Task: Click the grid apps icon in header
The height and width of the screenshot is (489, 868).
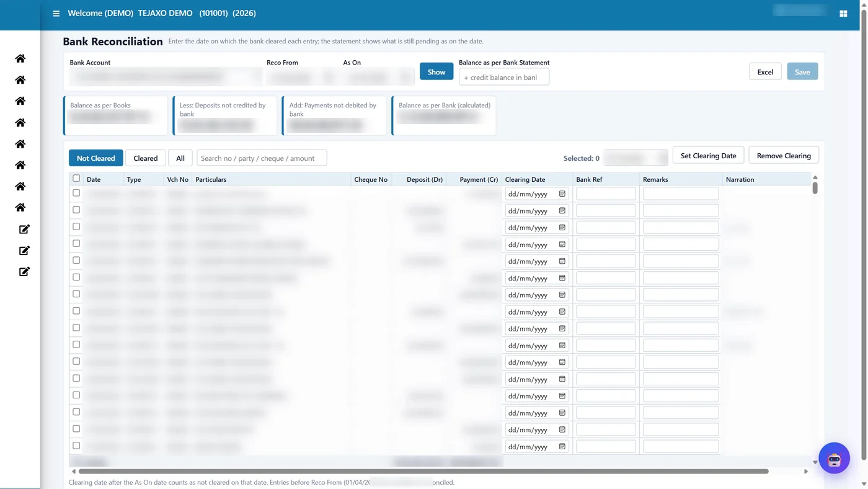Action: (843, 13)
